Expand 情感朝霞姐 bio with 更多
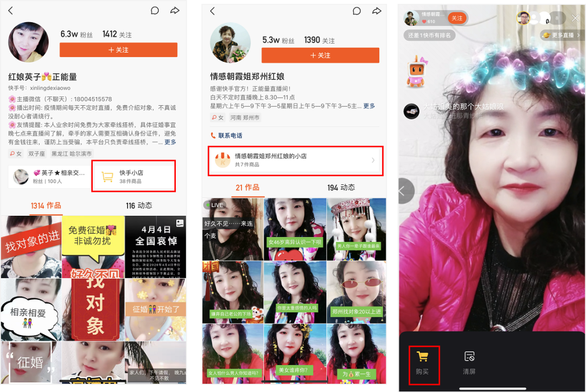The height and width of the screenshot is (392, 586). click(x=369, y=106)
